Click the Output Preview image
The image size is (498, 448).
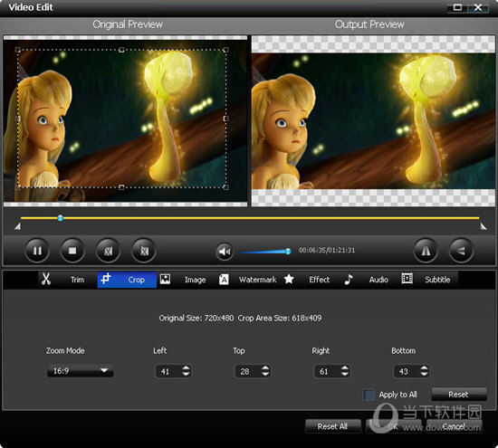(373, 121)
